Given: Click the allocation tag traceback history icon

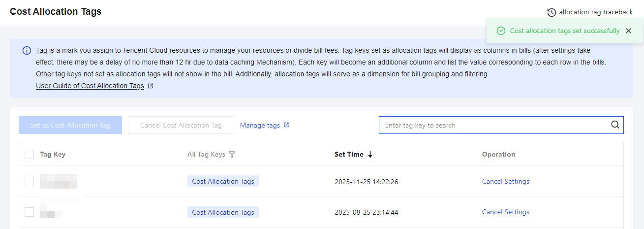Looking at the screenshot, I should [x=552, y=12].
